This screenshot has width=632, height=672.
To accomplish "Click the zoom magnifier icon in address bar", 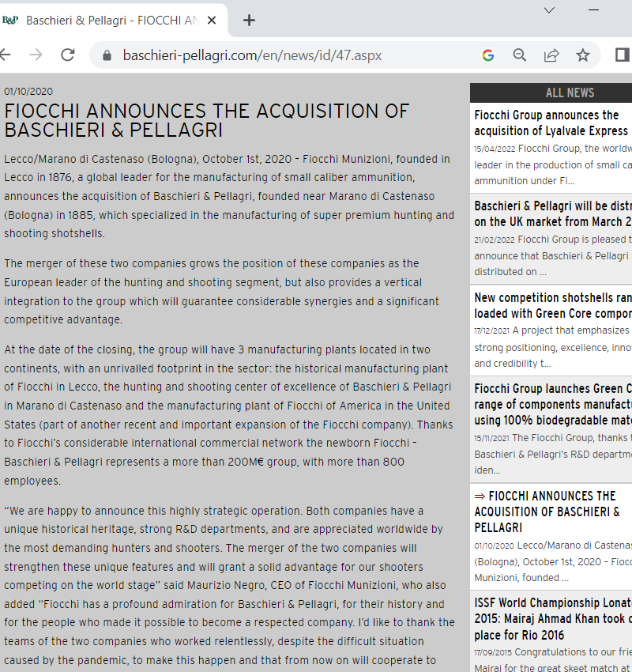I will click(x=519, y=55).
